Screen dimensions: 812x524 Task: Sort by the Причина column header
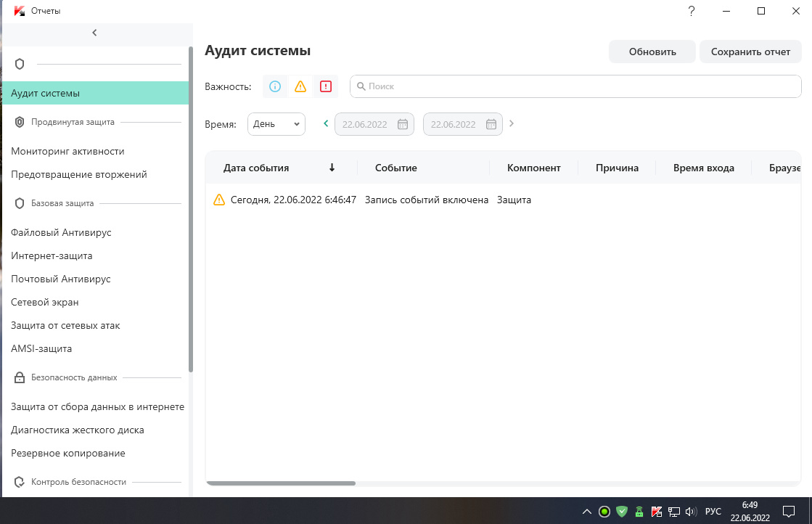point(618,168)
